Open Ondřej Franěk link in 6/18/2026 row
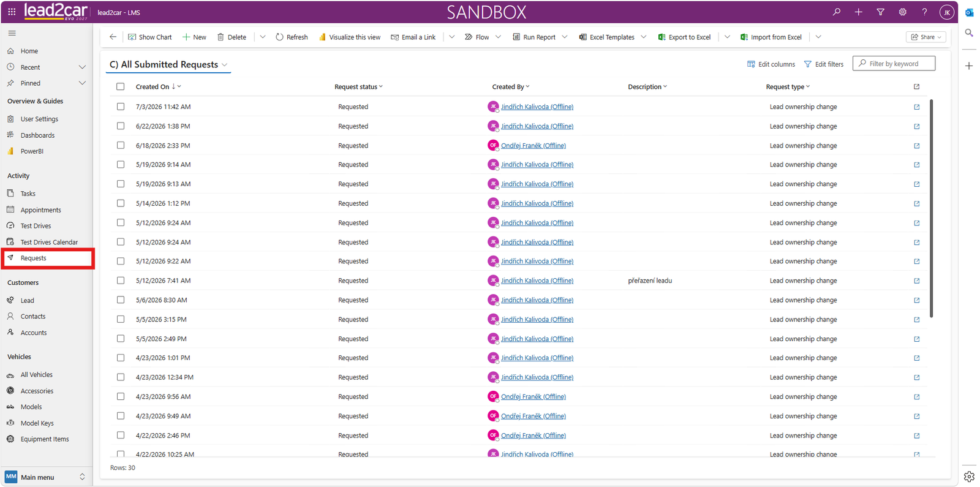Screen dimensions: 980x487 (x=533, y=146)
